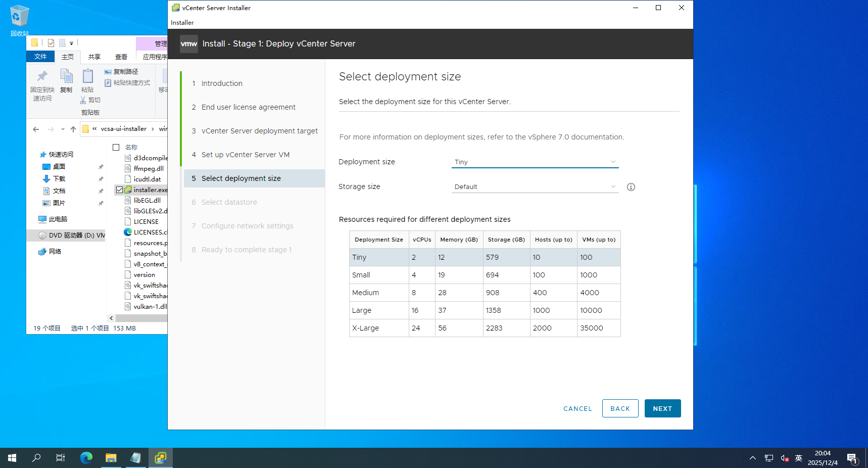
Task: Open Task View on the taskbar
Action: 61,458
